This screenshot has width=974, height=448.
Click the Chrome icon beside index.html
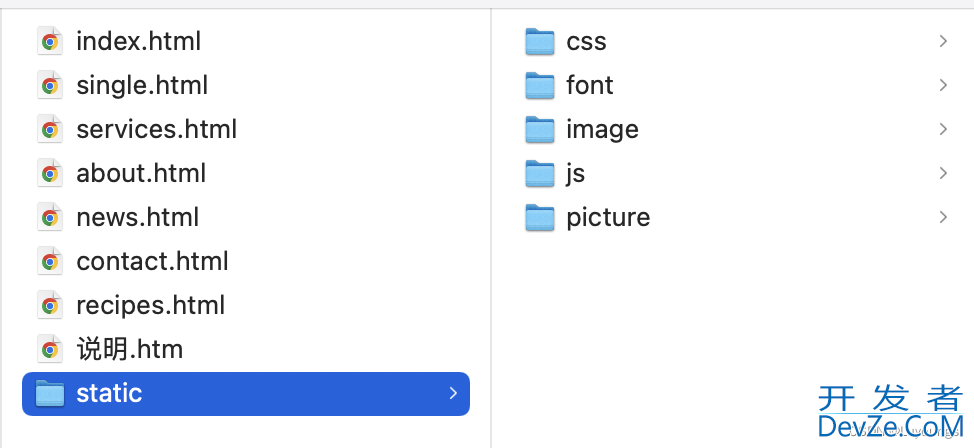click(x=50, y=42)
